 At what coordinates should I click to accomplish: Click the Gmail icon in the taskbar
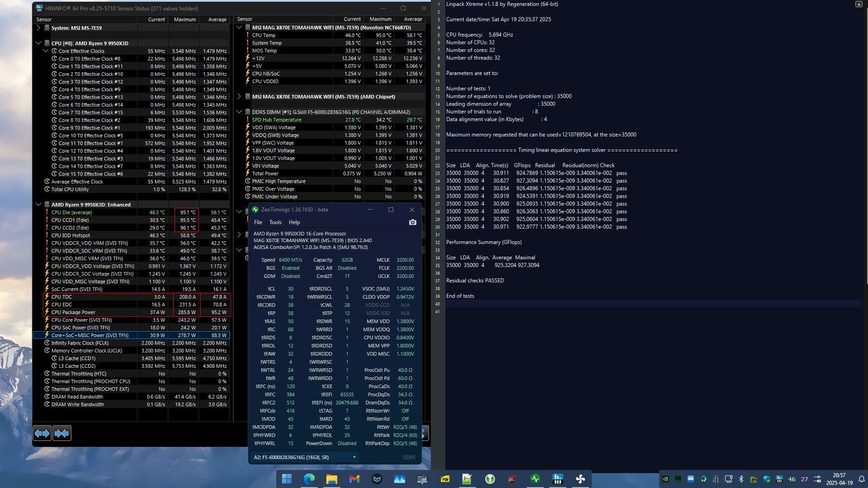pos(354,479)
